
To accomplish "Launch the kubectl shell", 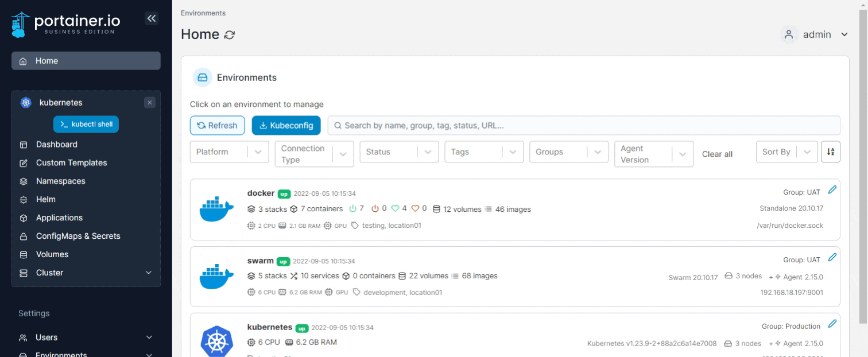I will 86,125.
